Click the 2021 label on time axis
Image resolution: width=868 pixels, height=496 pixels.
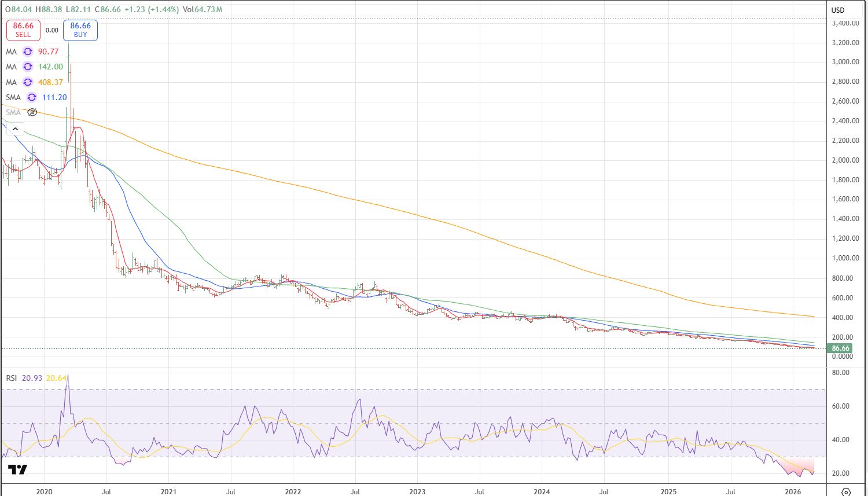click(168, 491)
